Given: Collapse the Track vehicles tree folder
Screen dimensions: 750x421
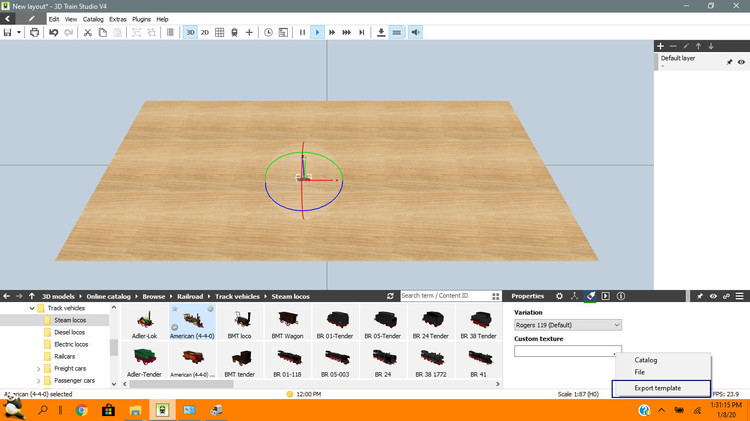Looking at the screenshot, I should click(32, 309).
